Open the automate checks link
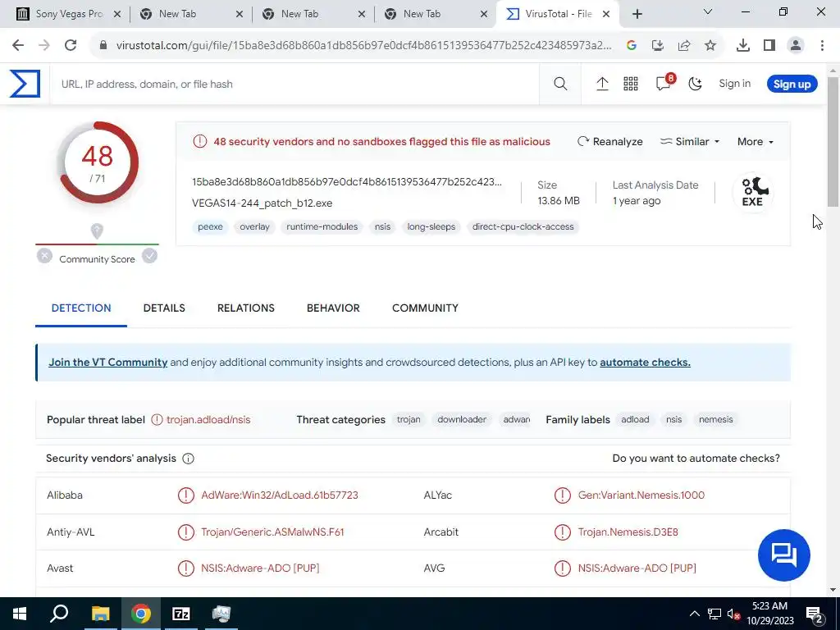Image resolution: width=840 pixels, height=630 pixels. tap(645, 362)
